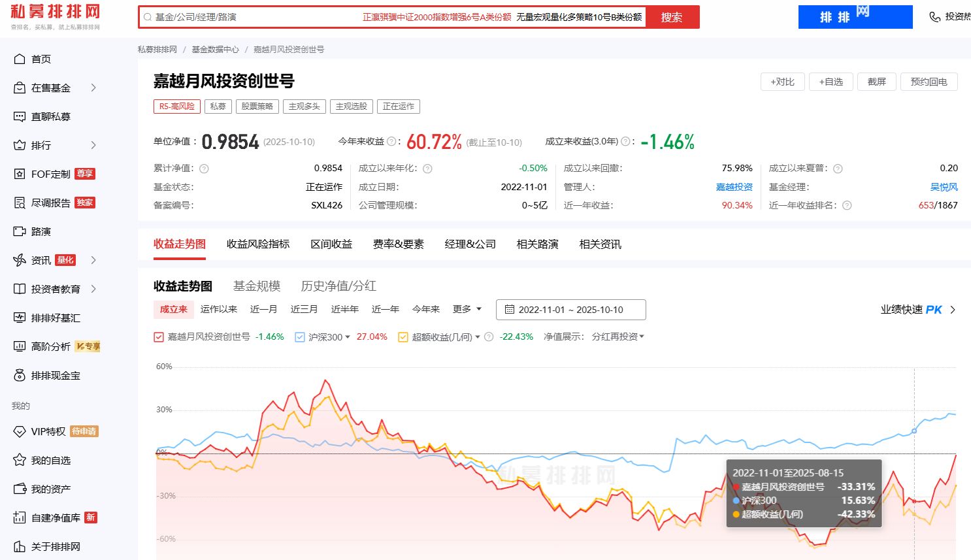Open the 分红再投资 net value dropdown
The width and height of the screenshot is (971, 560).
(618, 337)
